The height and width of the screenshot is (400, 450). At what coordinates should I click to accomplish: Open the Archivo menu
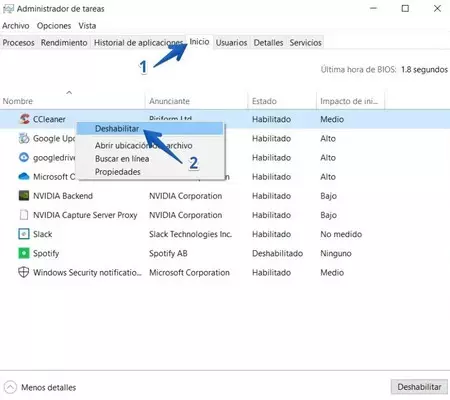(x=16, y=26)
